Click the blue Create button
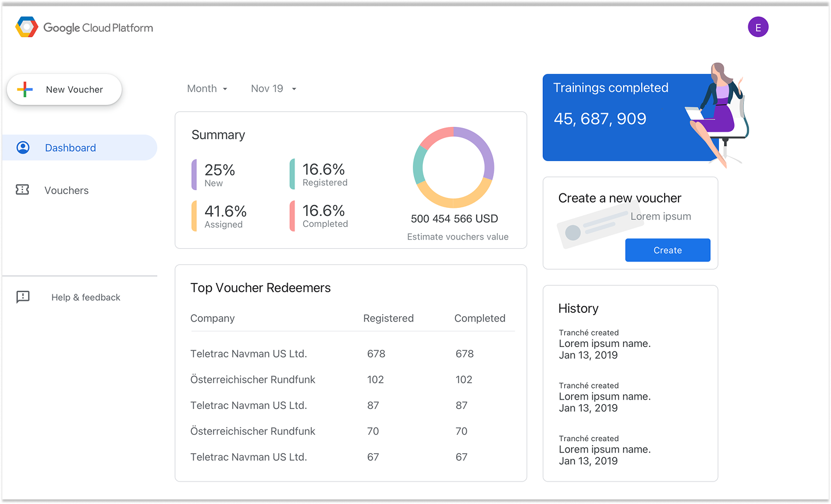The image size is (831, 504). click(x=668, y=250)
